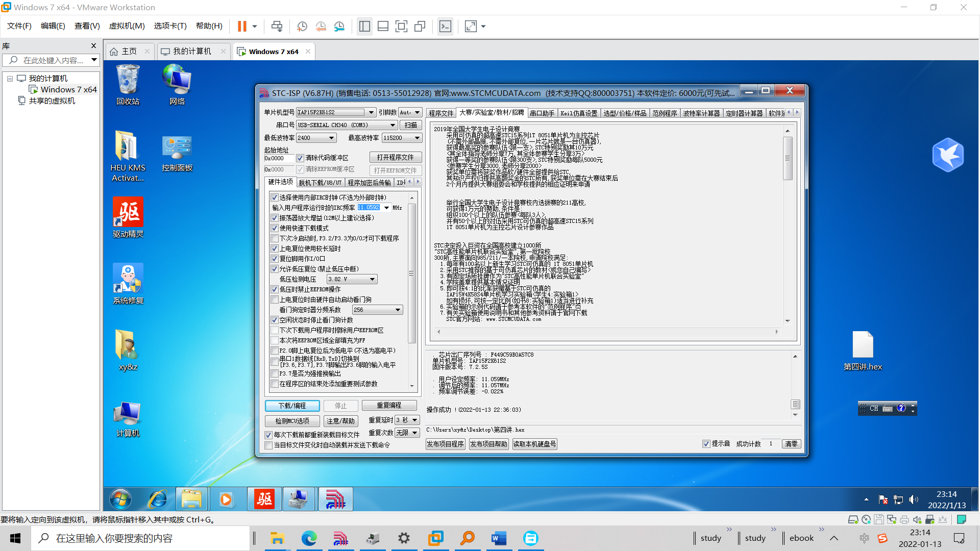Click the VMware pause virtual machine icon
980x551 pixels.
(x=242, y=26)
